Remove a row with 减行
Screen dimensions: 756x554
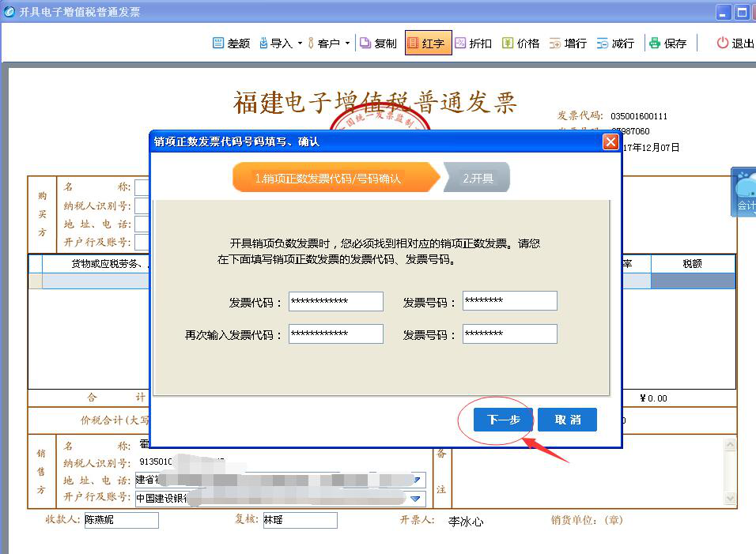pos(603,43)
